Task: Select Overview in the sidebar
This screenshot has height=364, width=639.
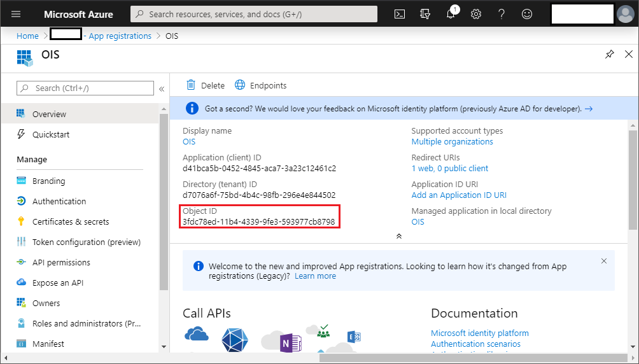Action: point(80,114)
